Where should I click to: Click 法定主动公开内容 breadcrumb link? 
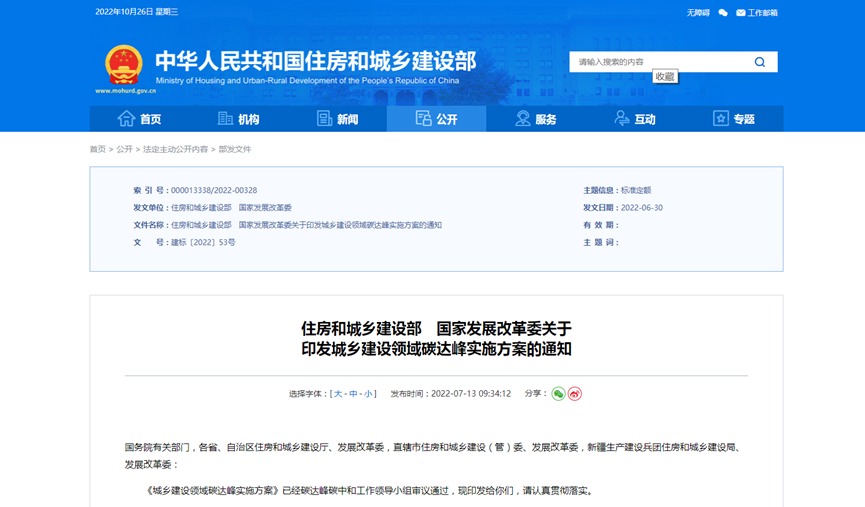click(x=175, y=149)
